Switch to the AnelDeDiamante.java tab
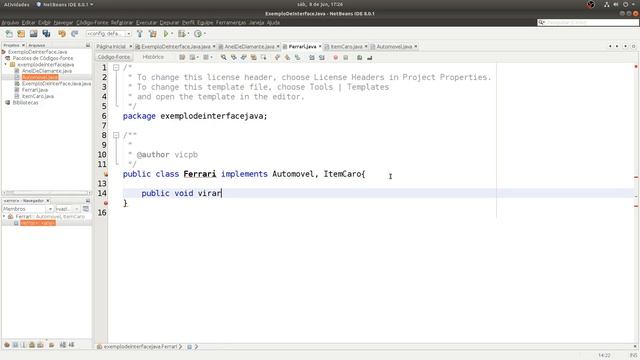This screenshot has width=640, height=360. pyautogui.click(x=249, y=47)
